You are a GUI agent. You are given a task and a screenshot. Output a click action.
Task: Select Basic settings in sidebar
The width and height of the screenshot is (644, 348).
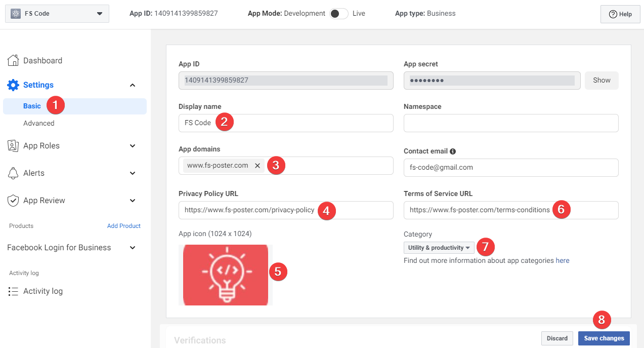pos(75,106)
